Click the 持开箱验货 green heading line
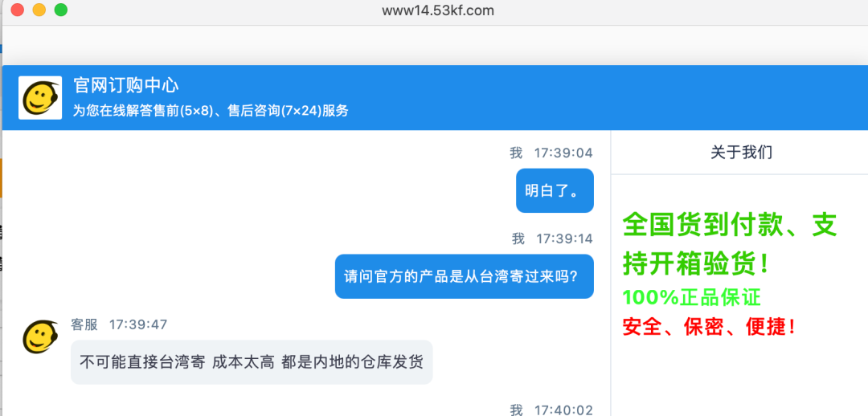The image size is (868, 416). click(x=696, y=264)
